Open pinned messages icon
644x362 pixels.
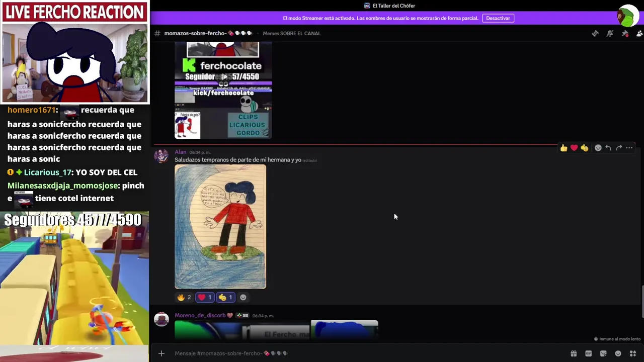pyautogui.click(x=625, y=33)
